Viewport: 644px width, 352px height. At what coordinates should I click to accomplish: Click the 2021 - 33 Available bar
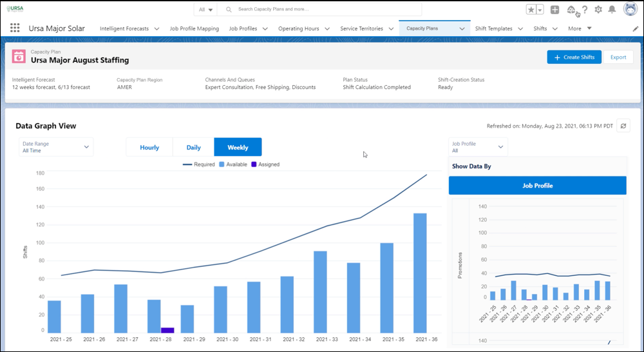tap(320, 292)
